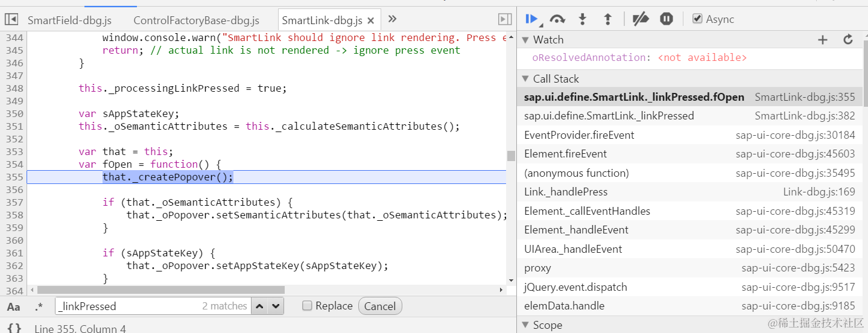Toggle case sensitive search Aa

pos(13,306)
